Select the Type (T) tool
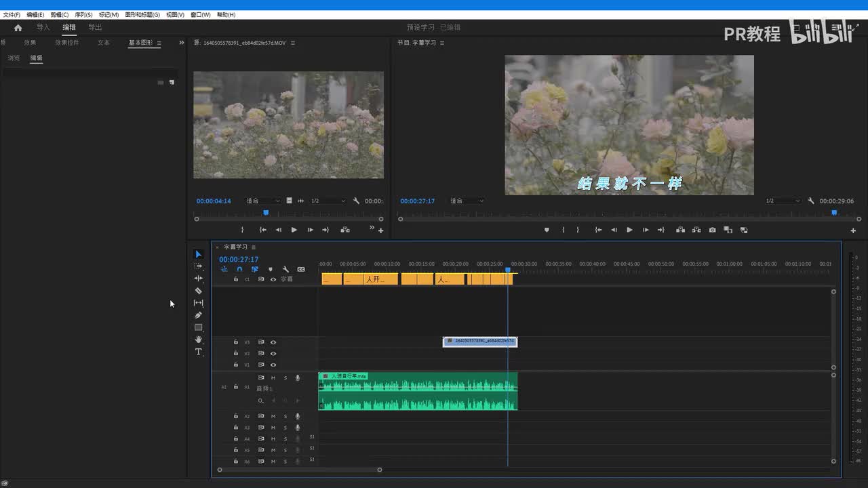The height and width of the screenshot is (488, 868). coord(198,352)
